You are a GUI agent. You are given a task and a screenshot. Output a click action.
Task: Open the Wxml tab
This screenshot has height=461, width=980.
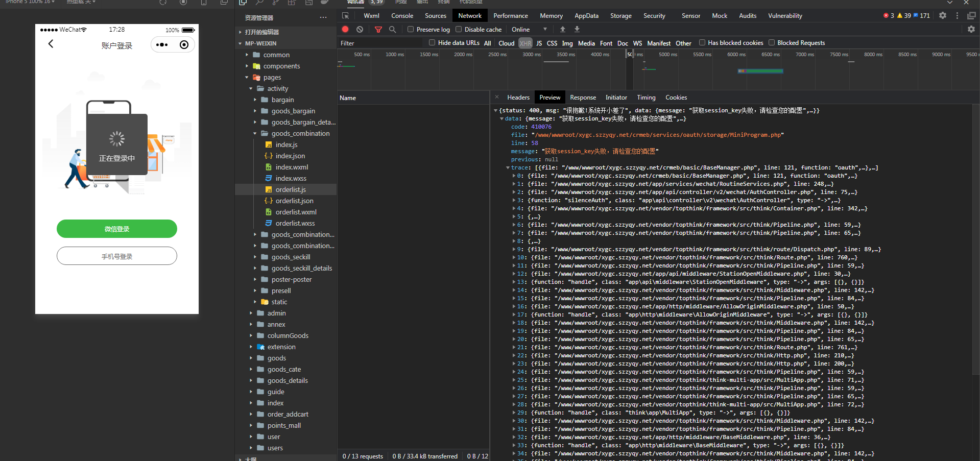tap(371, 16)
